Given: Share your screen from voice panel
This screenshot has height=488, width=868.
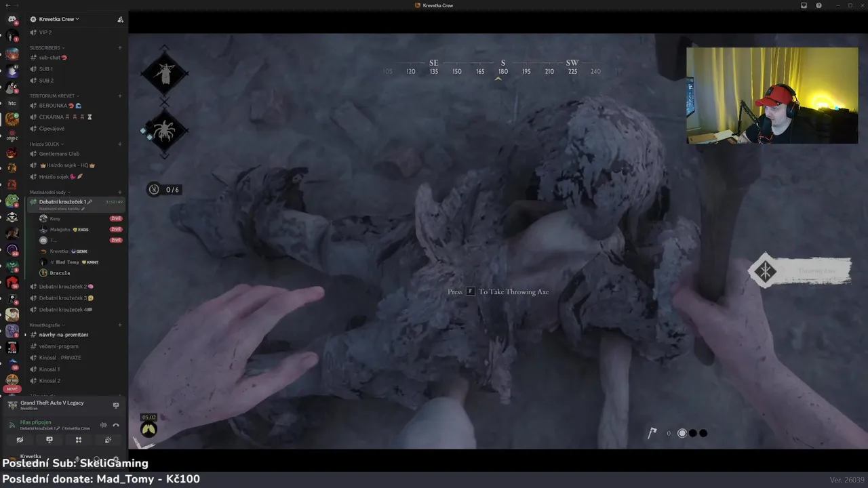Looking at the screenshot, I should point(49,440).
